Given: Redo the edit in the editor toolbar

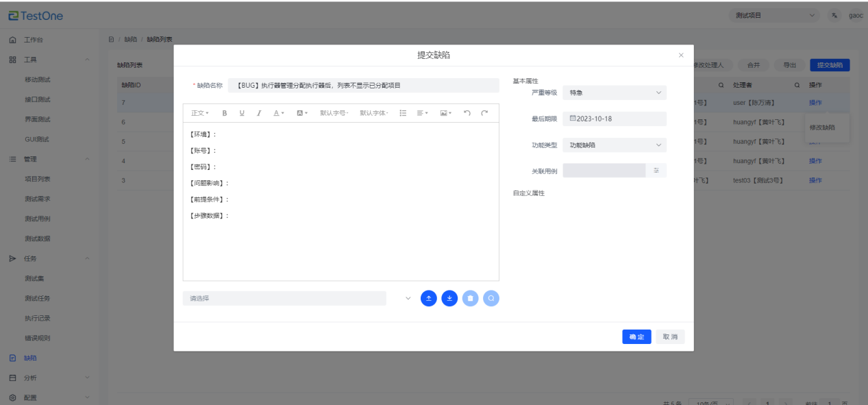Looking at the screenshot, I should tap(484, 113).
